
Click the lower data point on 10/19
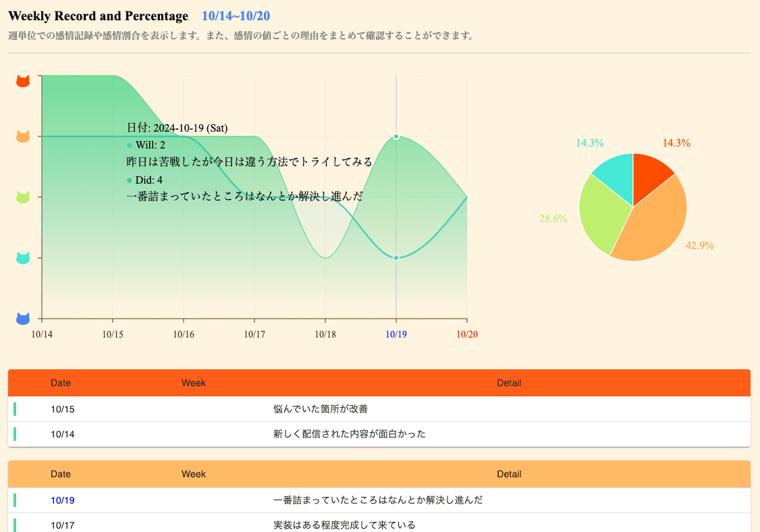pyautogui.click(x=396, y=258)
